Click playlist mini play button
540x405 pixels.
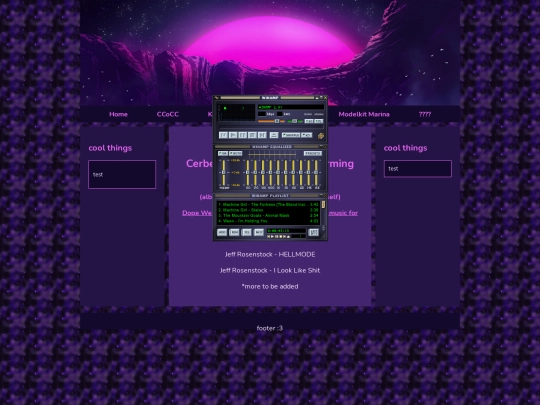(272, 237)
